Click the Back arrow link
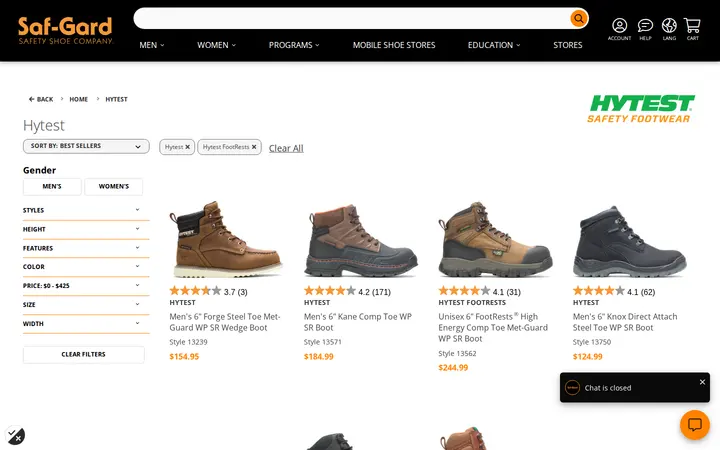 tap(41, 99)
